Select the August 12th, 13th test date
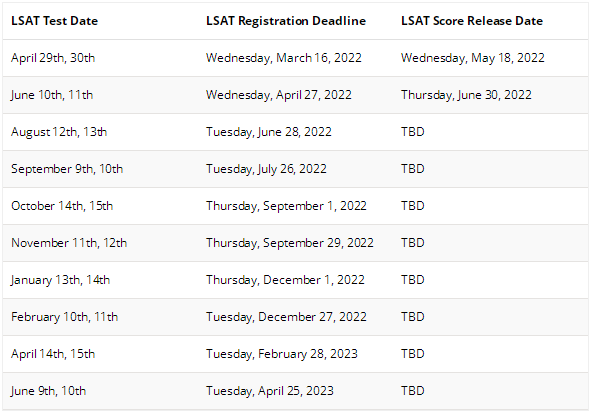The image size is (591, 413). [59, 132]
